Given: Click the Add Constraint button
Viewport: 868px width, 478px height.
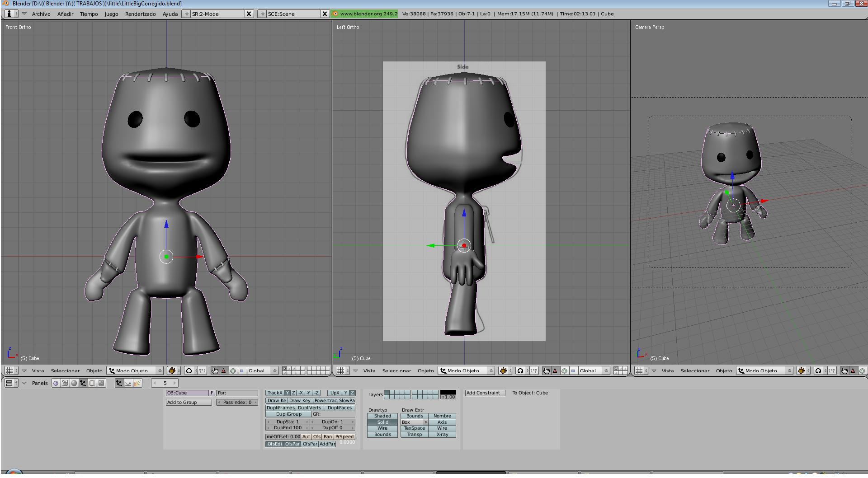Looking at the screenshot, I should tap(485, 393).
